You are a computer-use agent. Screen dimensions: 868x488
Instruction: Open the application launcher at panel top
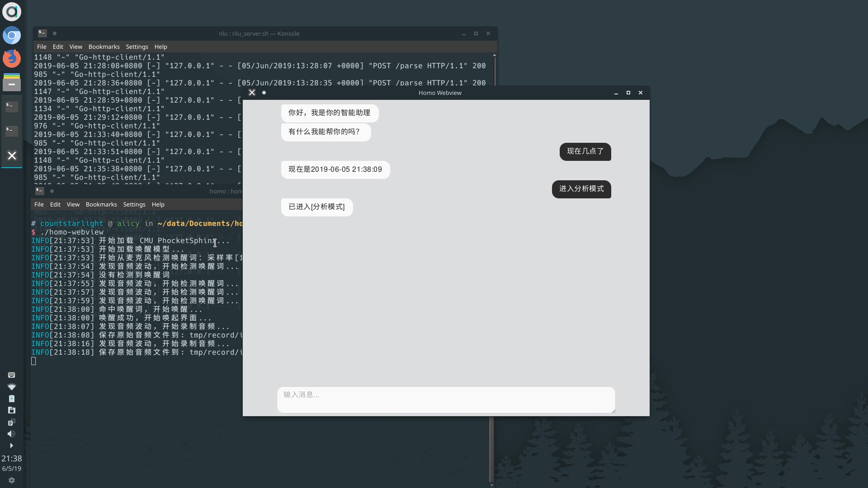point(12,12)
